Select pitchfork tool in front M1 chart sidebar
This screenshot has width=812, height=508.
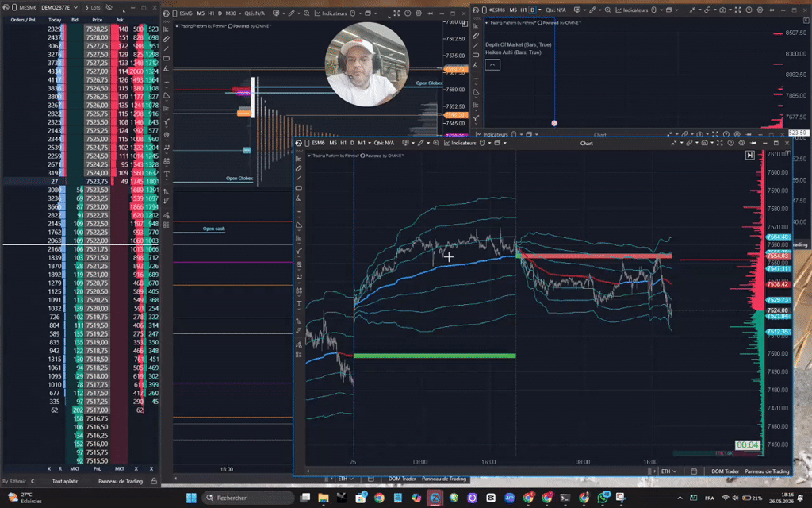[x=299, y=252]
